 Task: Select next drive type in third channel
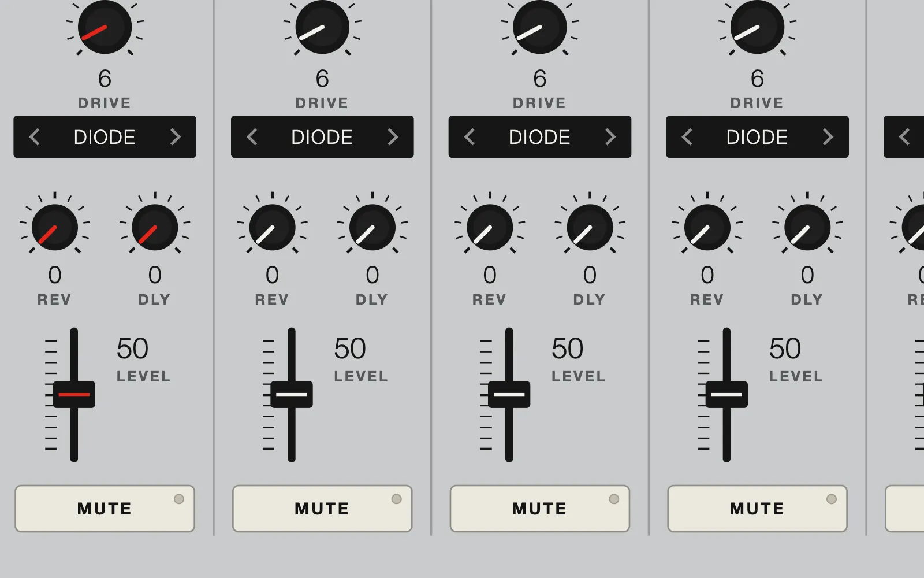(x=610, y=137)
